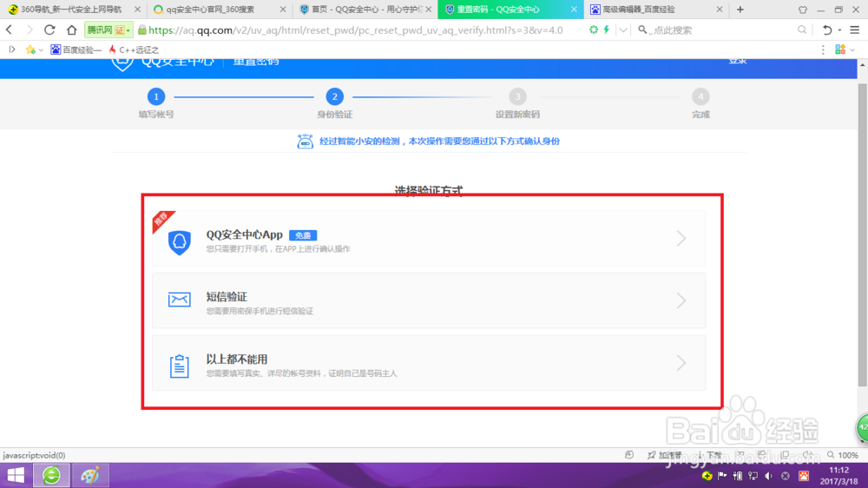Open the new tab plus button
This screenshot has width=868, height=488.
point(740,10)
